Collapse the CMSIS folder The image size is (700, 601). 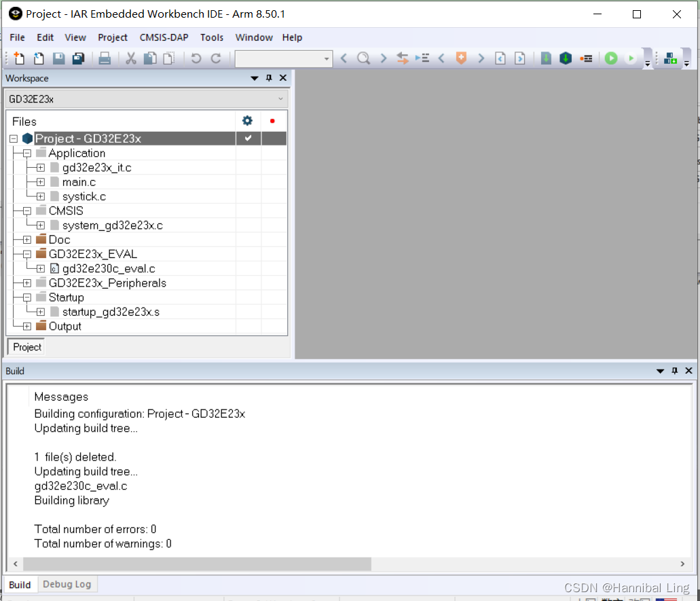(x=27, y=211)
